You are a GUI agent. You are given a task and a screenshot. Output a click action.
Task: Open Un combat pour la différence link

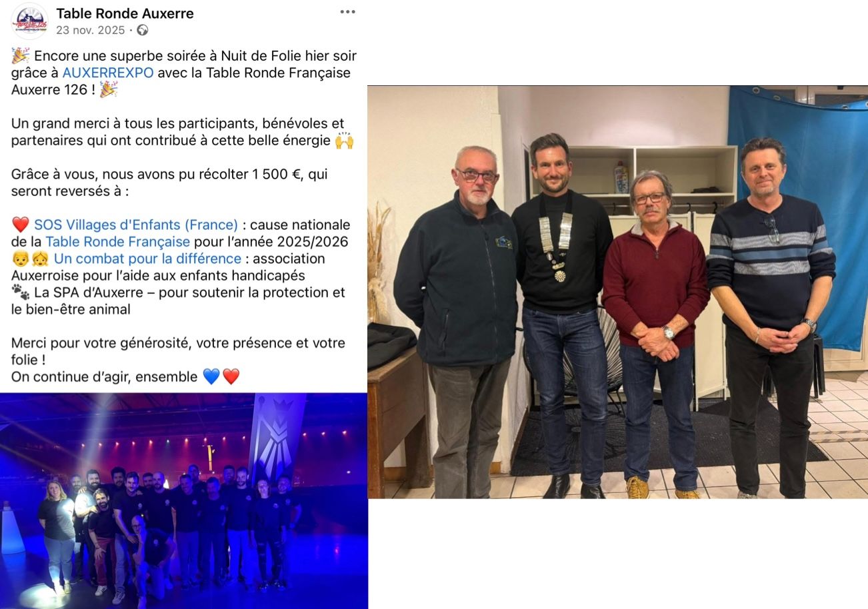[147, 259]
